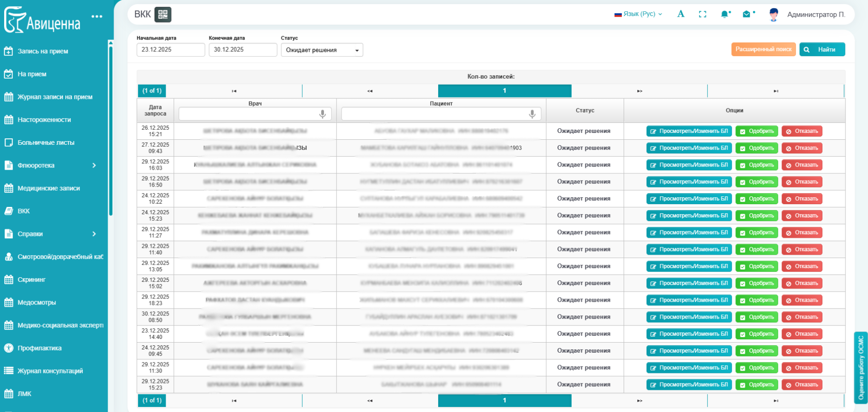Toggle fullscreen mode icon
The height and width of the screenshot is (412, 868).
click(702, 14)
